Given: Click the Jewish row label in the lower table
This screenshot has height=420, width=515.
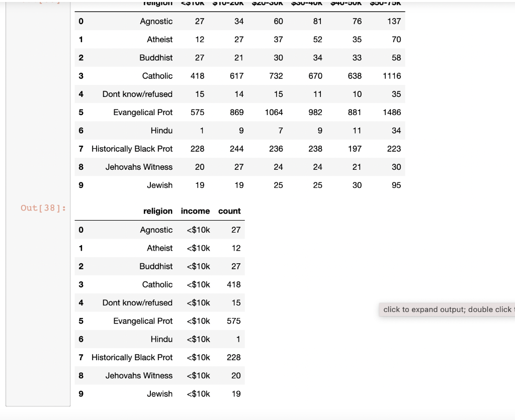Looking at the screenshot, I should click(x=159, y=394).
